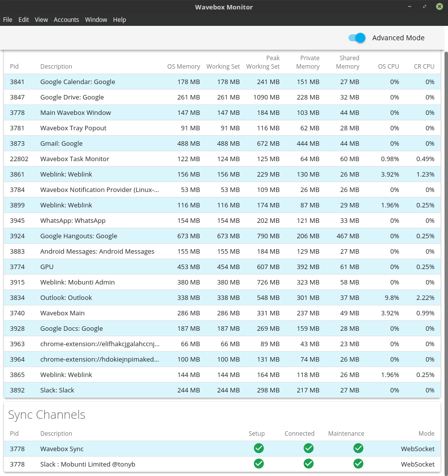Click the CR CPU column header
The height and width of the screenshot is (476, 448).
click(x=424, y=67)
